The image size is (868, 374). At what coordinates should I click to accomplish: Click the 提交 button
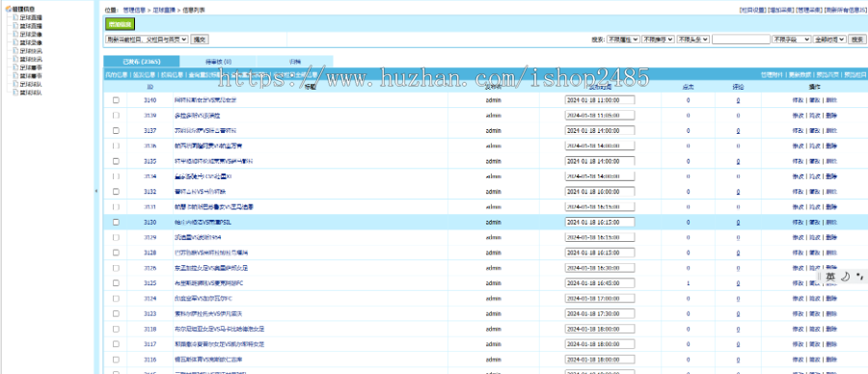200,40
